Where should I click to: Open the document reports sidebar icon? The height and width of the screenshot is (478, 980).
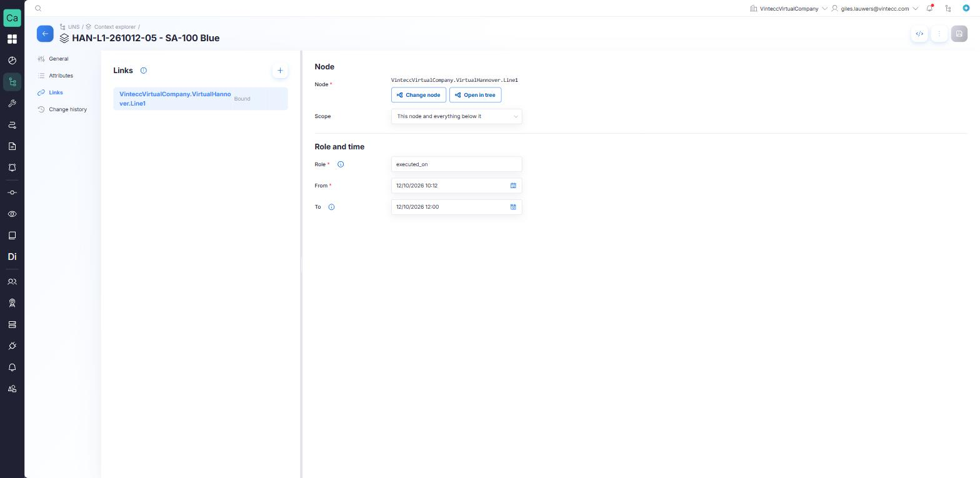(x=12, y=146)
